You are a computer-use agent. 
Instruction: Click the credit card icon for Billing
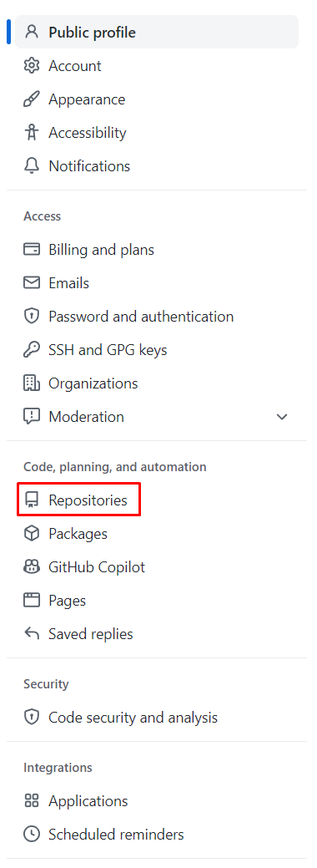pos(32,249)
